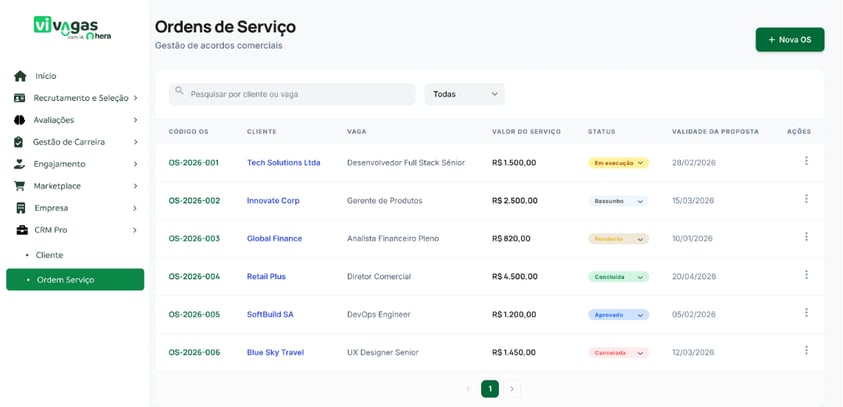
Task: Go to next page in pagination
Action: [512, 389]
